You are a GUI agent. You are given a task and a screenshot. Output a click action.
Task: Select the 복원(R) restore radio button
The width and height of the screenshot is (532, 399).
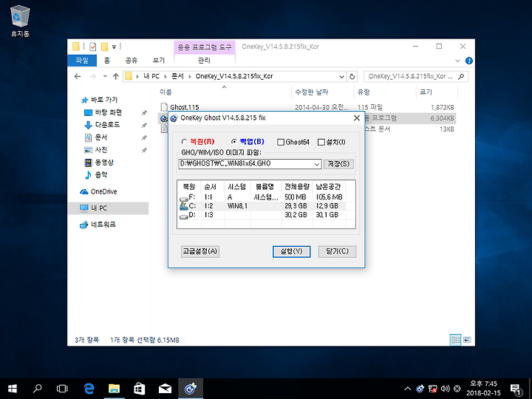184,142
